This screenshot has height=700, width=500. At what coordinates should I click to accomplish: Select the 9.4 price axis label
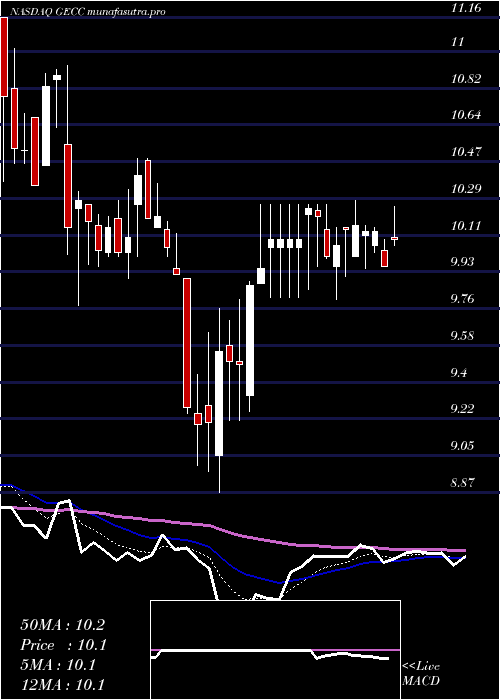point(461,372)
